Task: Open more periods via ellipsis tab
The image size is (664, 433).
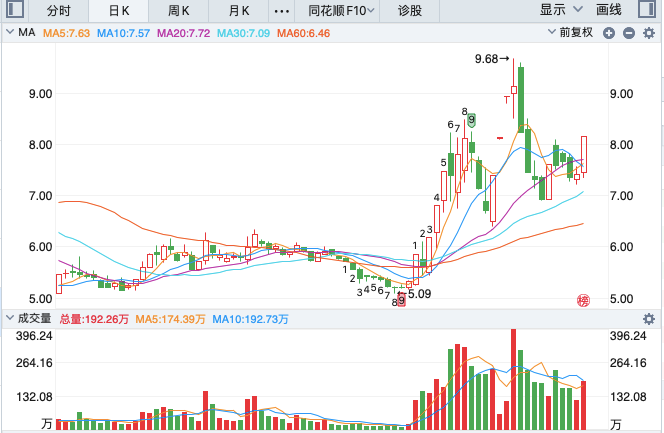Action: pyautogui.click(x=282, y=11)
